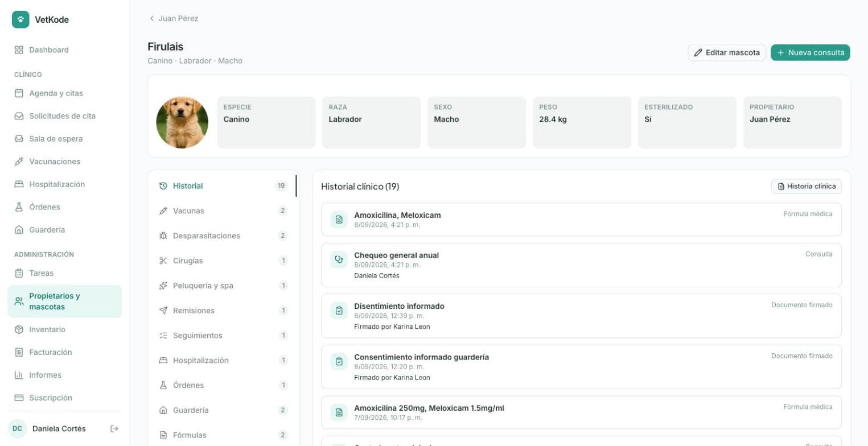This screenshot has height=446, width=868.
Task: Open the Desparasitaciones tab
Action: [x=223, y=236]
